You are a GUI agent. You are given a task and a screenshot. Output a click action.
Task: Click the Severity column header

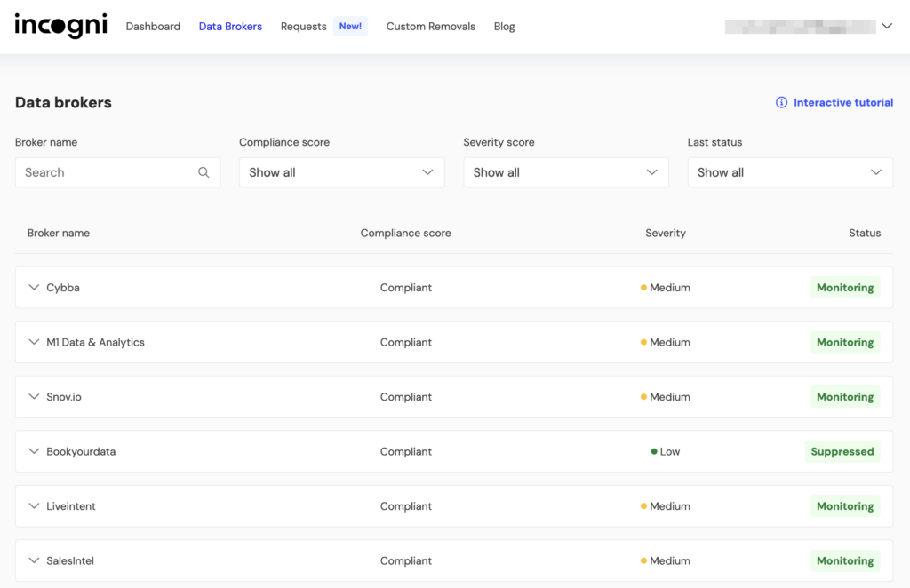(x=666, y=233)
